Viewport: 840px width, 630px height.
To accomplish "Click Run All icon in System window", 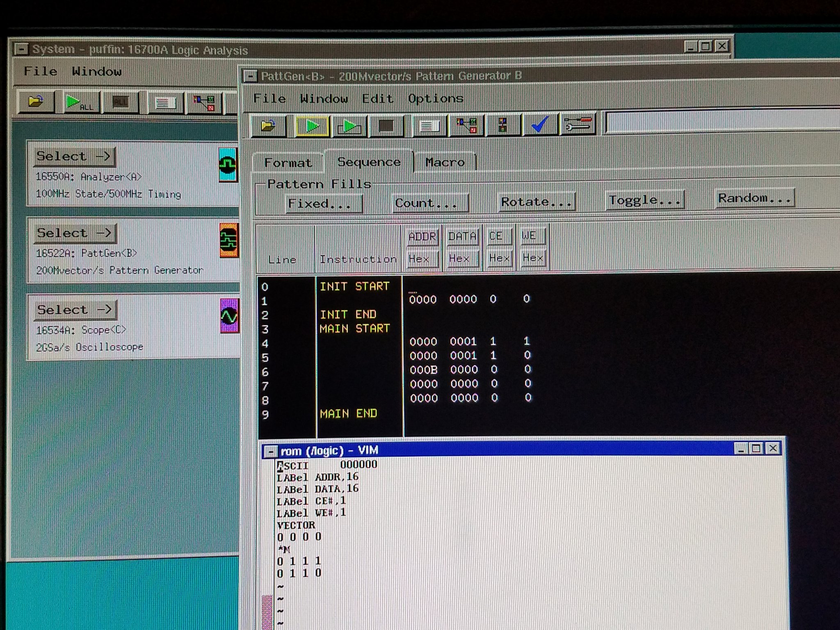I will tap(81, 102).
